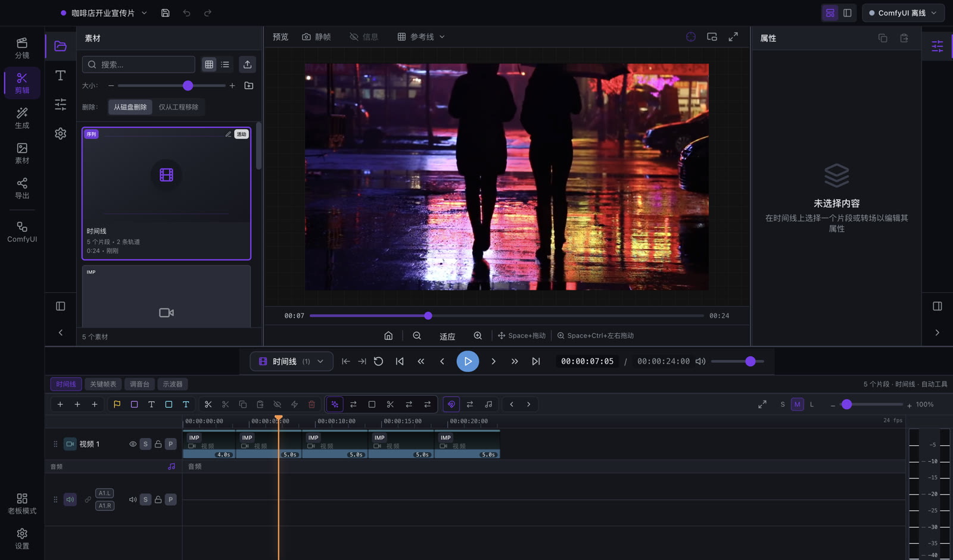
Task: Open 老板模式 boss mode
Action: tap(22, 503)
